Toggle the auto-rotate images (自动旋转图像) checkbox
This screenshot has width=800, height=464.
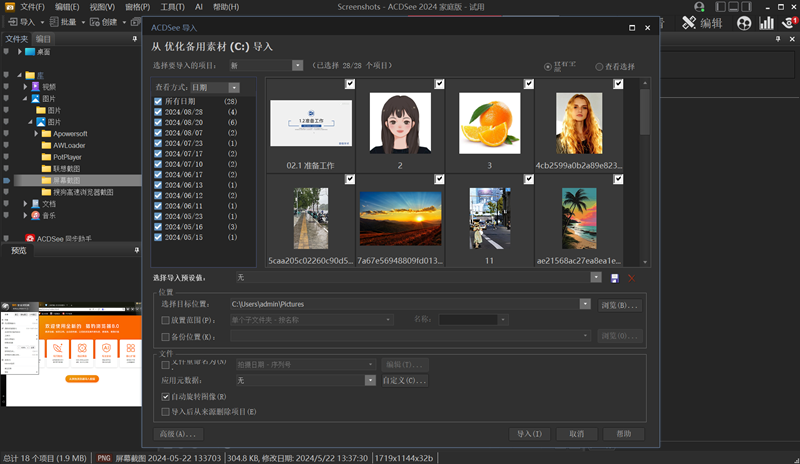(166, 397)
